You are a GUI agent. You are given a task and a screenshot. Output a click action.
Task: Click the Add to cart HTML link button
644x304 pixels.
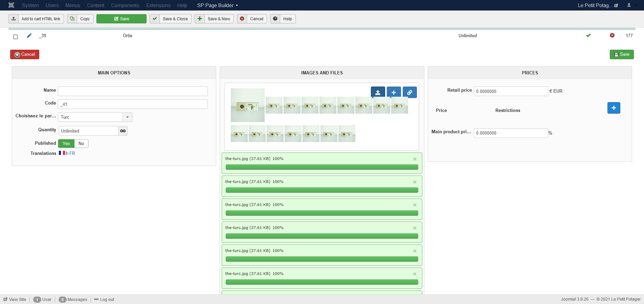pyautogui.click(x=36, y=19)
